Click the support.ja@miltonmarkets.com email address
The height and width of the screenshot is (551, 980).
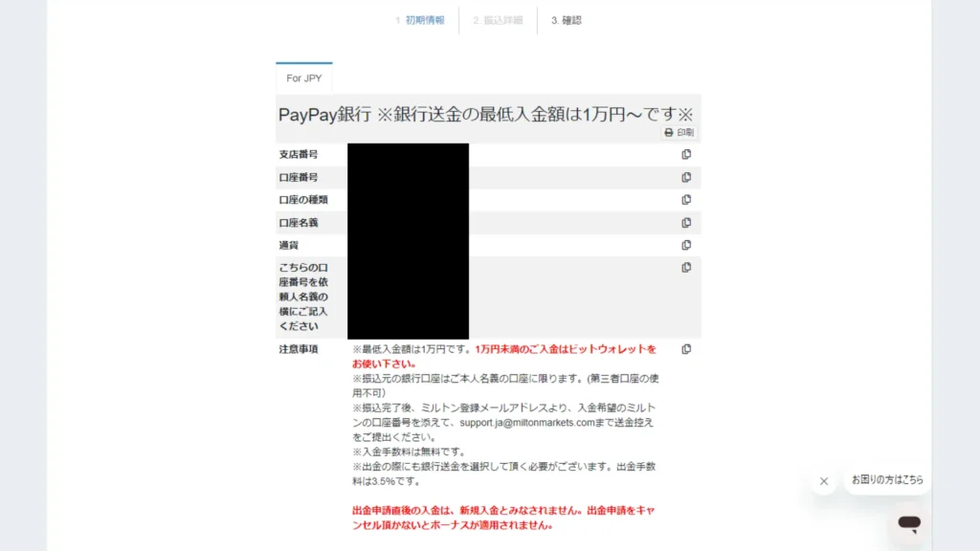pos(527,423)
